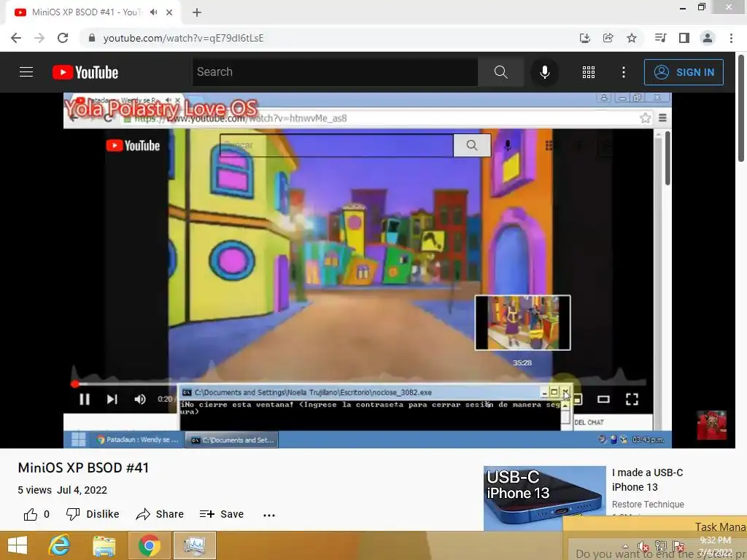Click the SIGN IN button

tap(684, 72)
